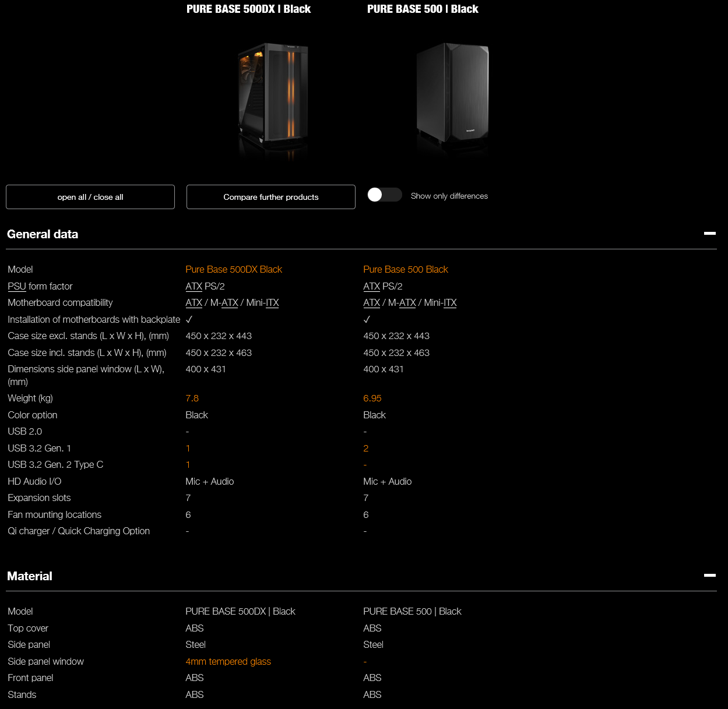Toggle Show only differences switch
The height and width of the screenshot is (709, 728).
pyautogui.click(x=384, y=195)
